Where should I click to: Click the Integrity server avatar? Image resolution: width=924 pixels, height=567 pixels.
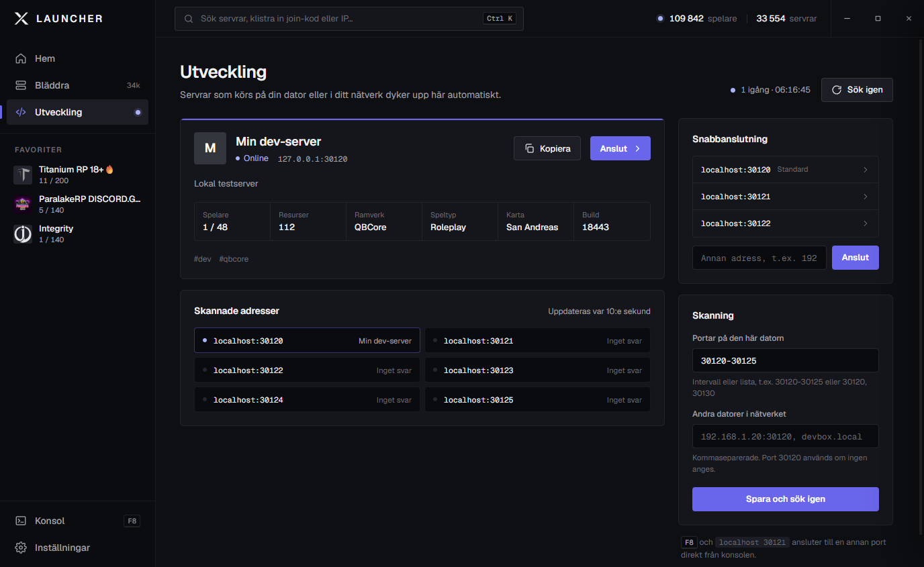(23, 234)
